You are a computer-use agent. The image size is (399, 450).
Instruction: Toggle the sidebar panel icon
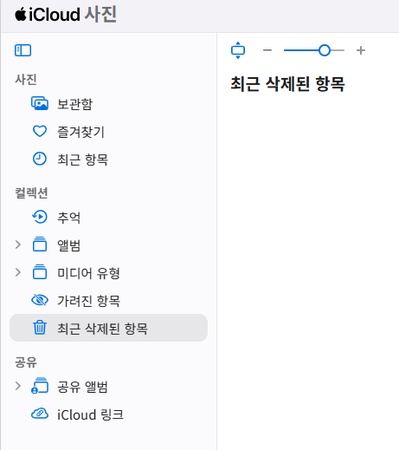[23, 51]
